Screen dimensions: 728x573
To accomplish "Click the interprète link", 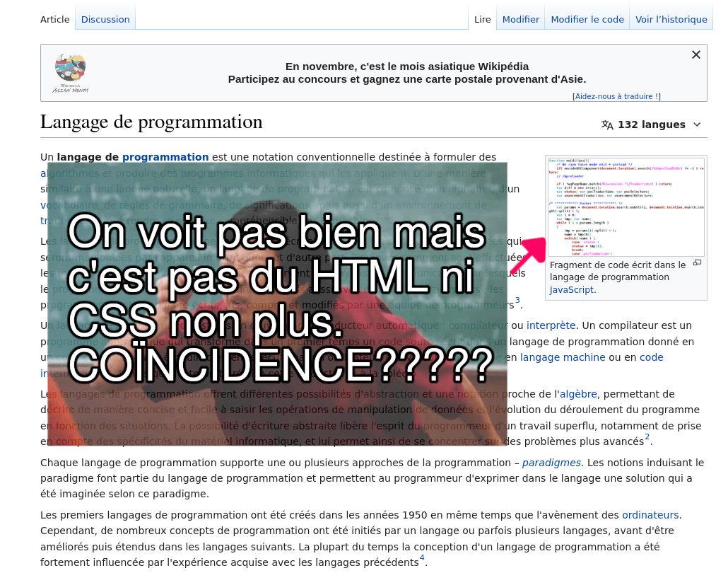I will coord(553,325).
